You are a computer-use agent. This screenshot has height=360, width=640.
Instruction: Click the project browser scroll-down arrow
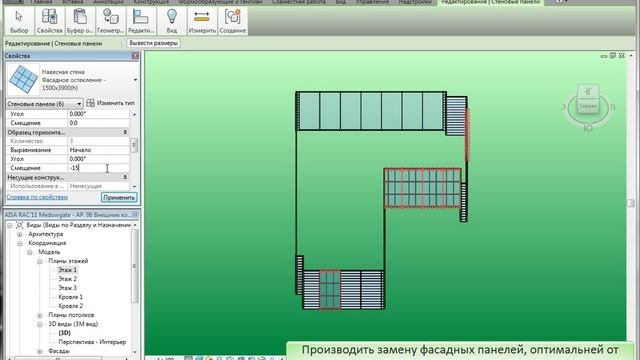[135, 351]
